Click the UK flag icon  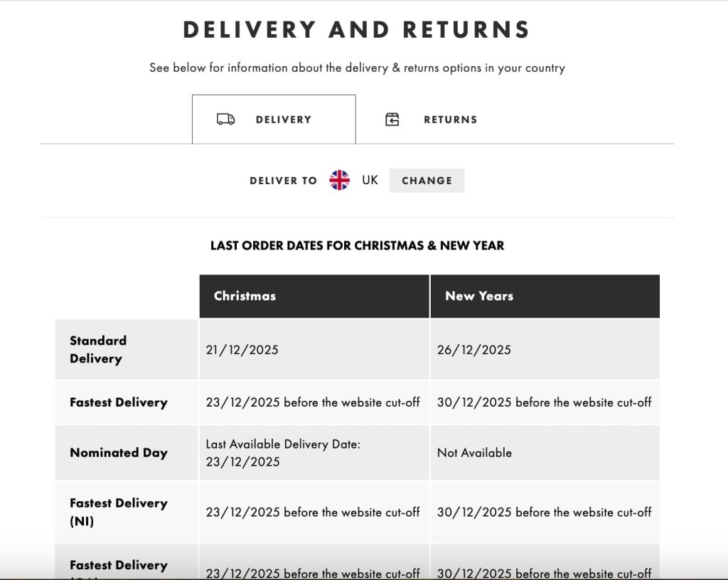(x=340, y=181)
